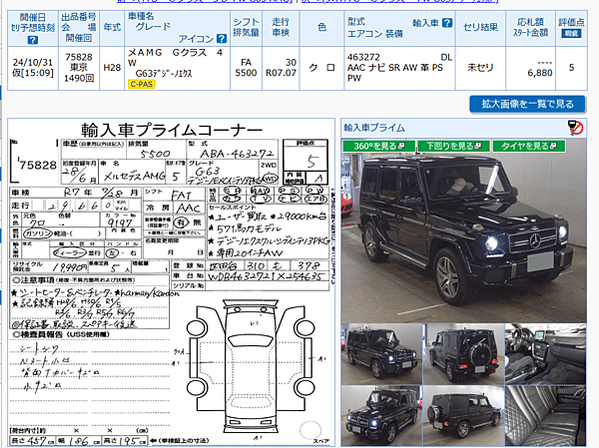Open front view thumbnail with headlights, bottom row

[x=382, y=416]
